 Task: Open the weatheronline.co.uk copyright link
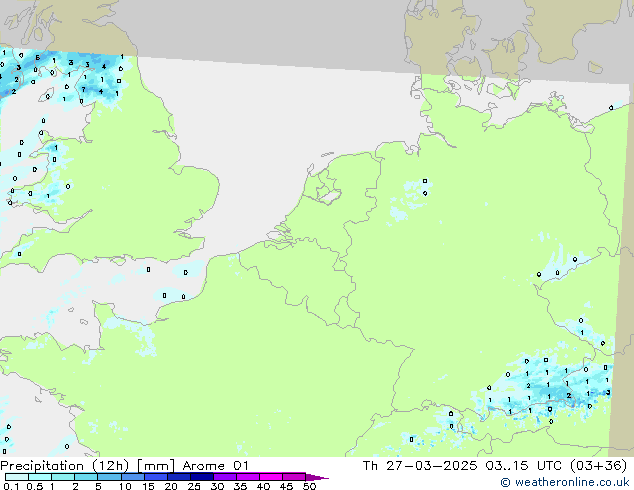pos(565,482)
